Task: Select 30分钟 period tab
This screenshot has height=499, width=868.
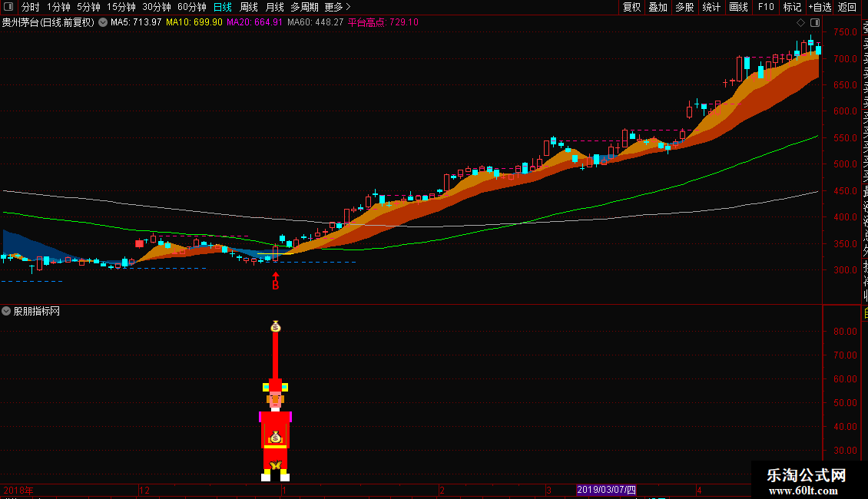Action: [157, 7]
